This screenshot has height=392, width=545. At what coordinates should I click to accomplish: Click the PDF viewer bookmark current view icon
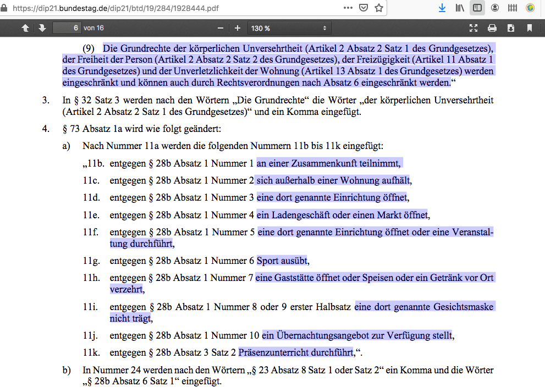point(530,28)
